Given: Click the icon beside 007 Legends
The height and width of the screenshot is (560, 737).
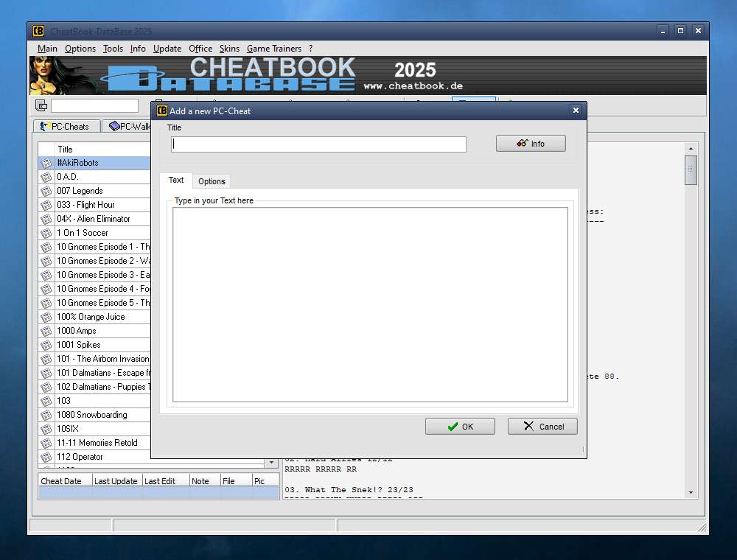Looking at the screenshot, I should (x=46, y=191).
